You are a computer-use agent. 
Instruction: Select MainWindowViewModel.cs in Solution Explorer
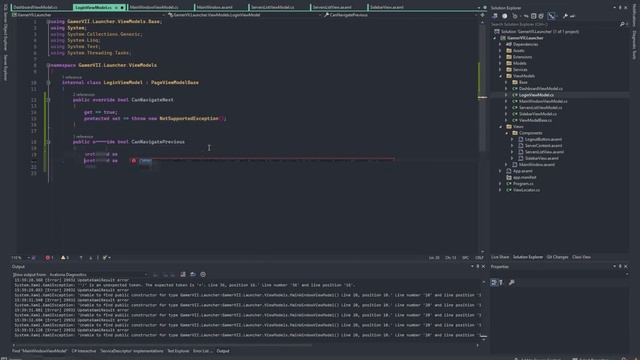(x=543, y=101)
